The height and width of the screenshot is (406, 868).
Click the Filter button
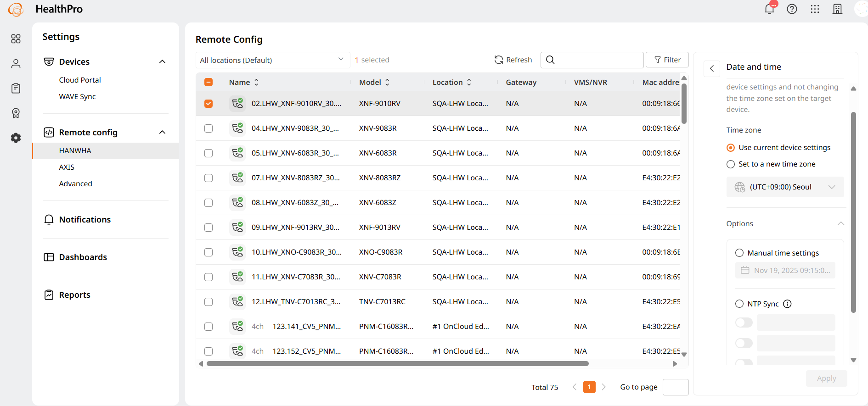[667, 60]
